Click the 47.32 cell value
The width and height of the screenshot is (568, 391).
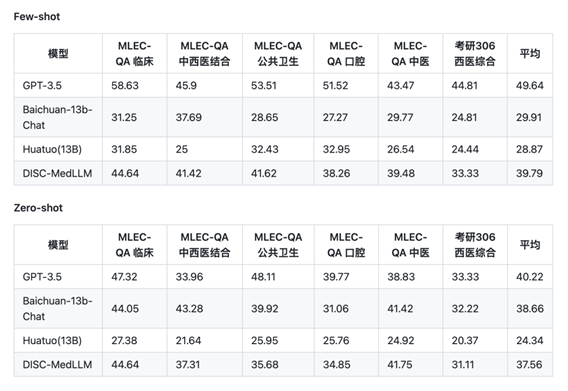(124, 277)
